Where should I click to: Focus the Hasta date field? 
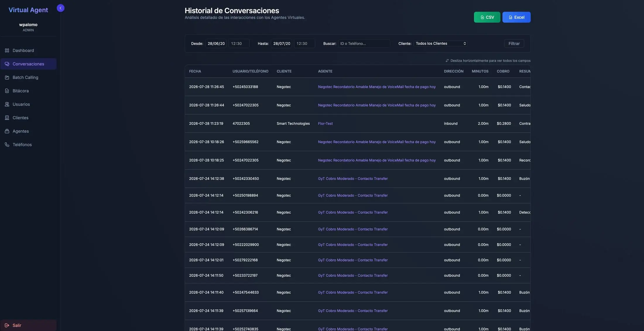(281, 44)
